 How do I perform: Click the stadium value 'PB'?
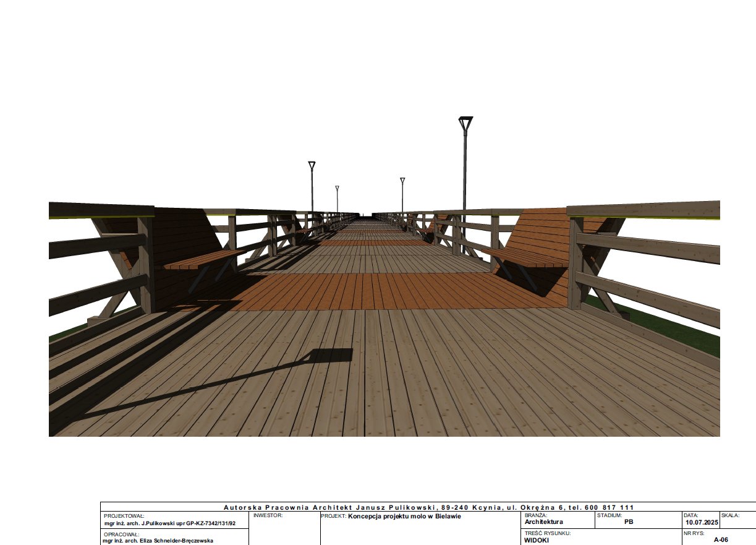click(629, 522)
